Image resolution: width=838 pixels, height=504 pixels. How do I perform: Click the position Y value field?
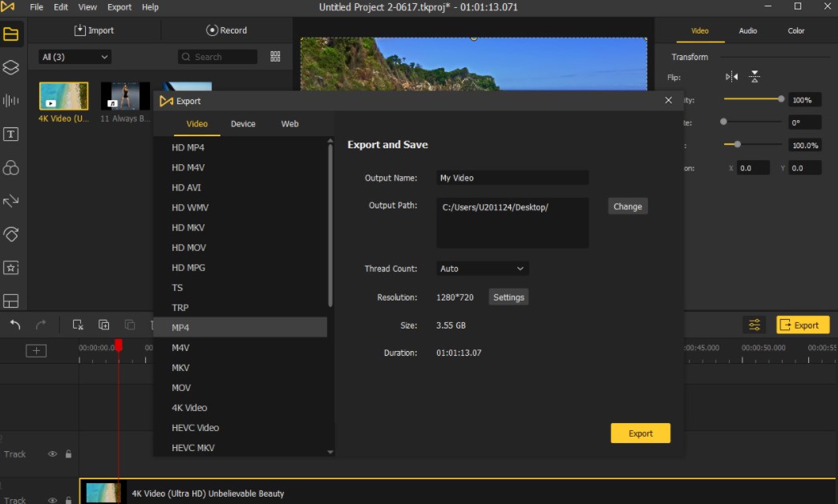805,168
